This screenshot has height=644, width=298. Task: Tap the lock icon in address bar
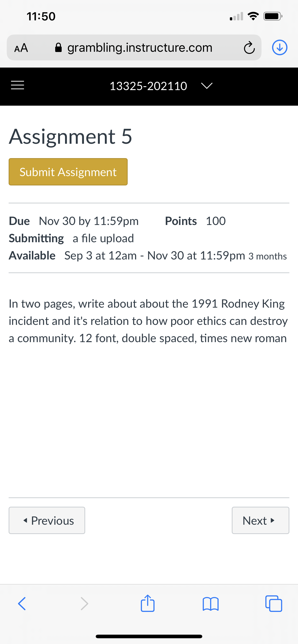coord(58,47)
